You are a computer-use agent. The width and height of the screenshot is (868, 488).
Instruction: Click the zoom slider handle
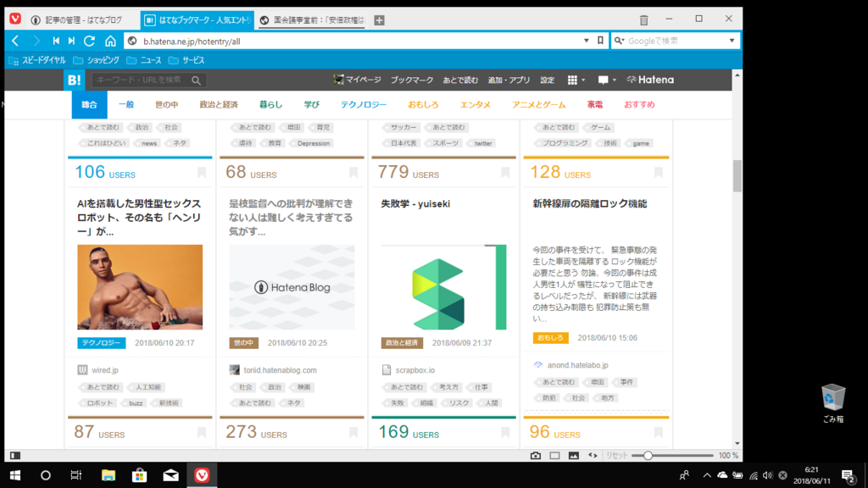pos(648,455)
